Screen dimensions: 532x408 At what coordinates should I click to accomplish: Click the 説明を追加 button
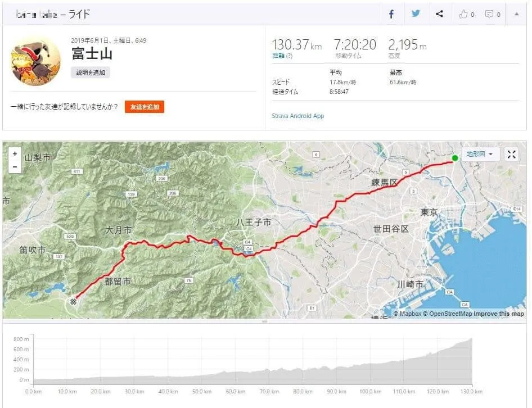(x=90, y=72)
